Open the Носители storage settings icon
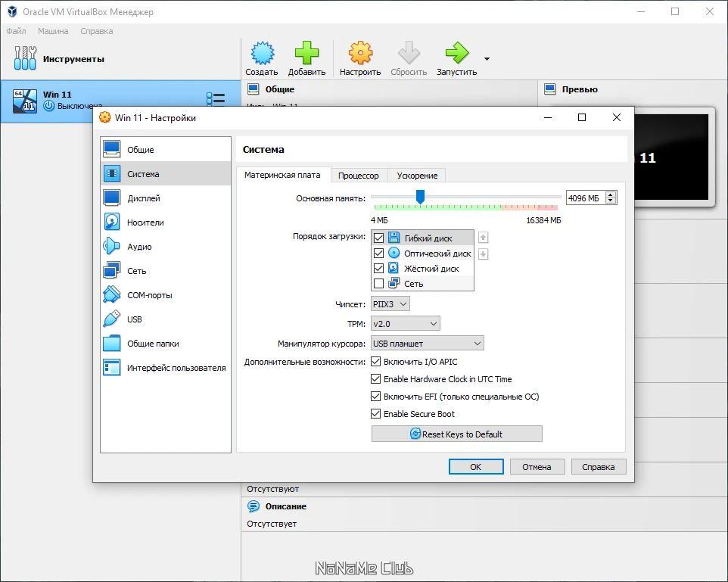 (112, 222)
